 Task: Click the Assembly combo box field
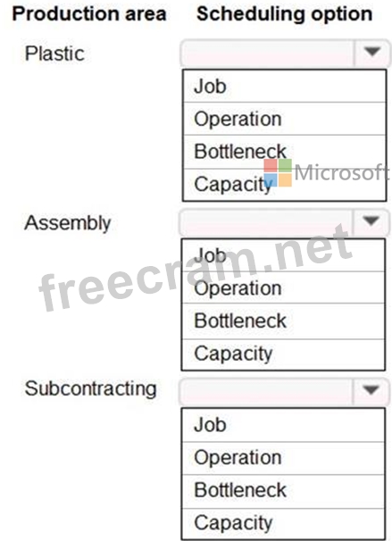coord(267,222)
